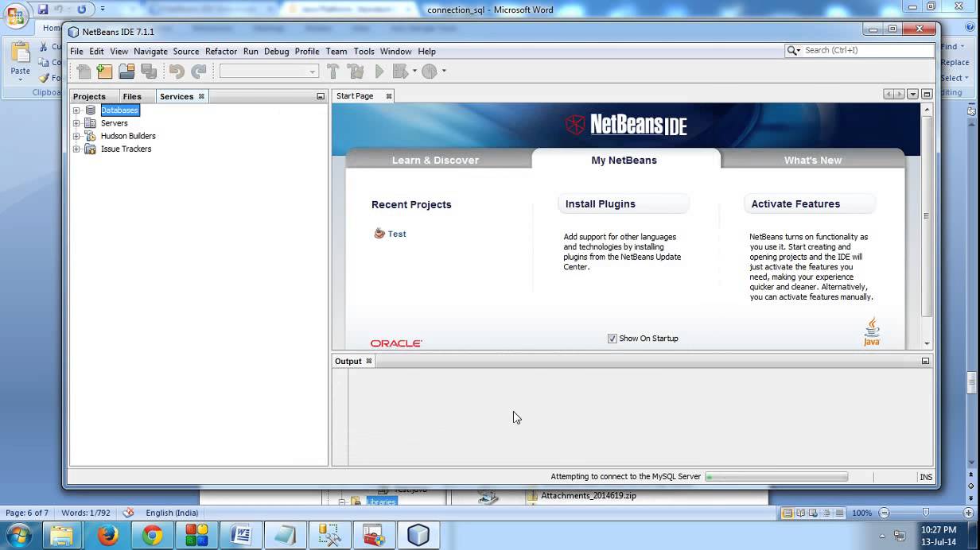Click the Java logo link
Image resolution: width=980 pixels, height=550 pixels.
pyautogui.click(x=872, y=331)
